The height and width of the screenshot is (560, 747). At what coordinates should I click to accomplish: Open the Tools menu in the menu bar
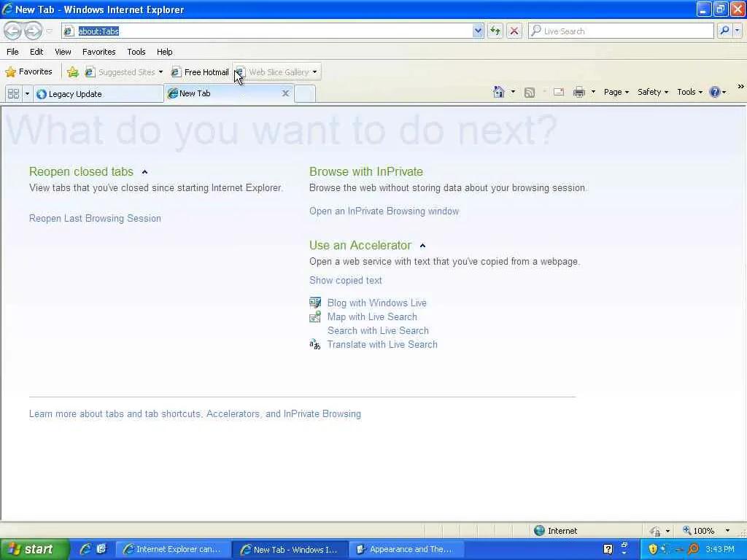[x=136, y=52]
